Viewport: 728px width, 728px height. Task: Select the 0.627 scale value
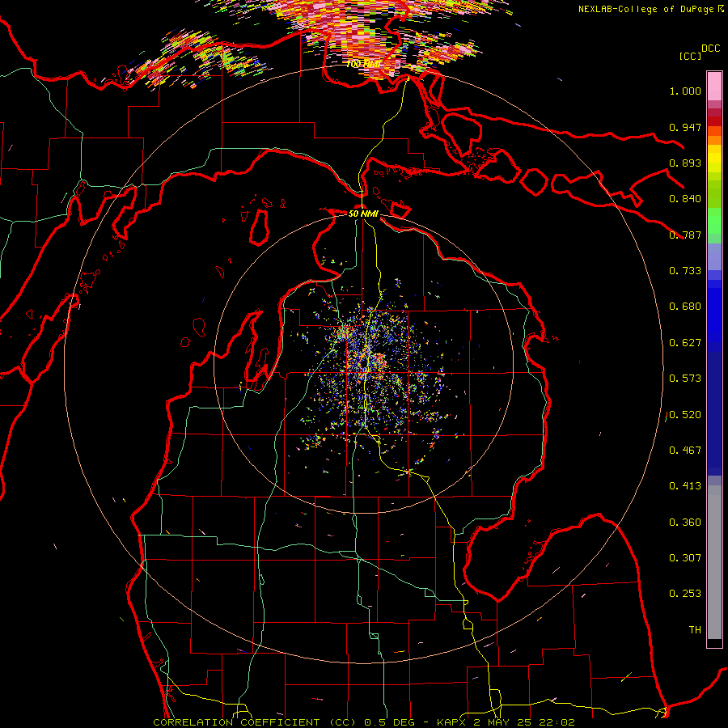685,343
